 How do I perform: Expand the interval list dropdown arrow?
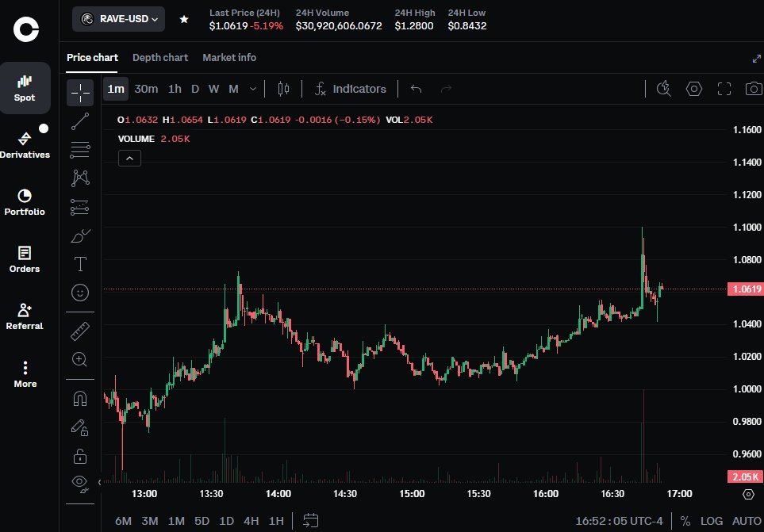pyautogui.click(x=253, y=89)
